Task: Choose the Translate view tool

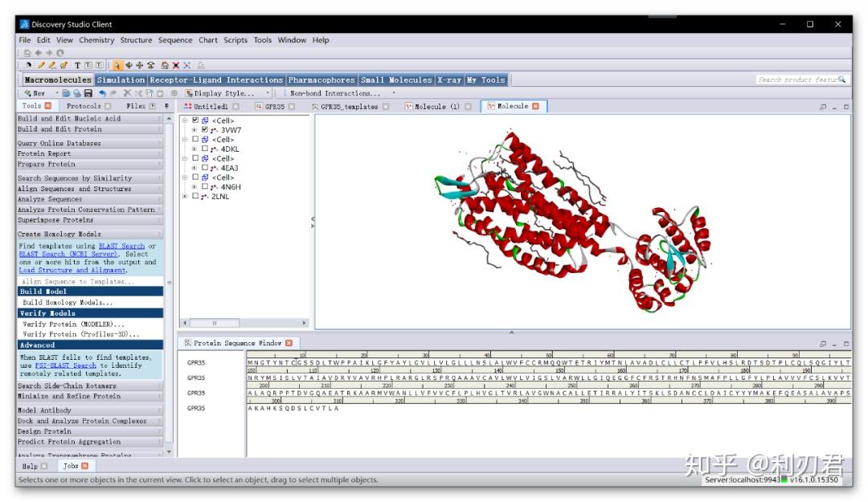Action: coord(140,65)
